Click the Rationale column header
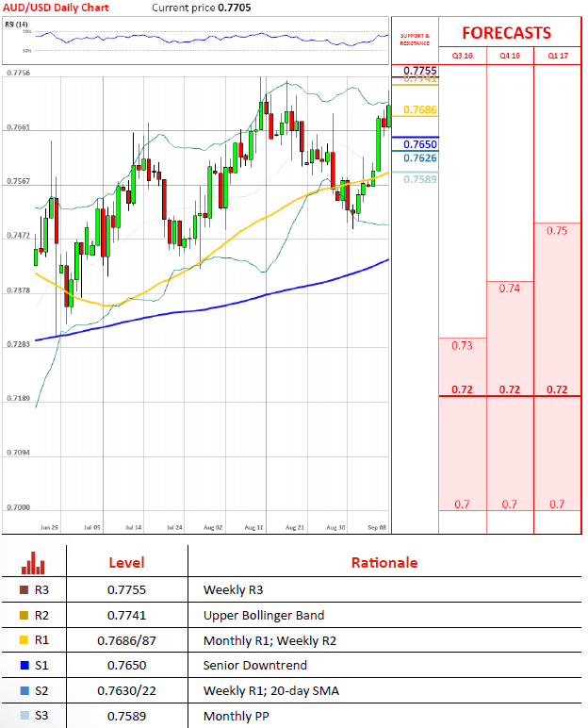The image size is (588, 728). point(384,563)
